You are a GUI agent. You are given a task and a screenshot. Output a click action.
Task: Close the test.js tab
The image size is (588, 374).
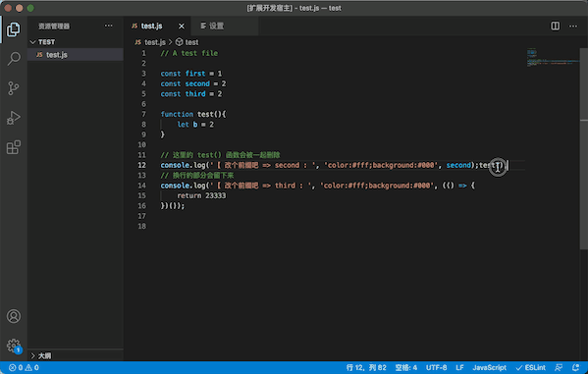click(x=182, y=26)
